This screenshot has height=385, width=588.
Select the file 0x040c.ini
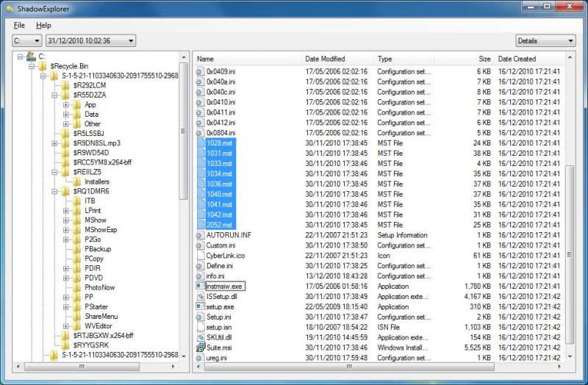point(221,93)
